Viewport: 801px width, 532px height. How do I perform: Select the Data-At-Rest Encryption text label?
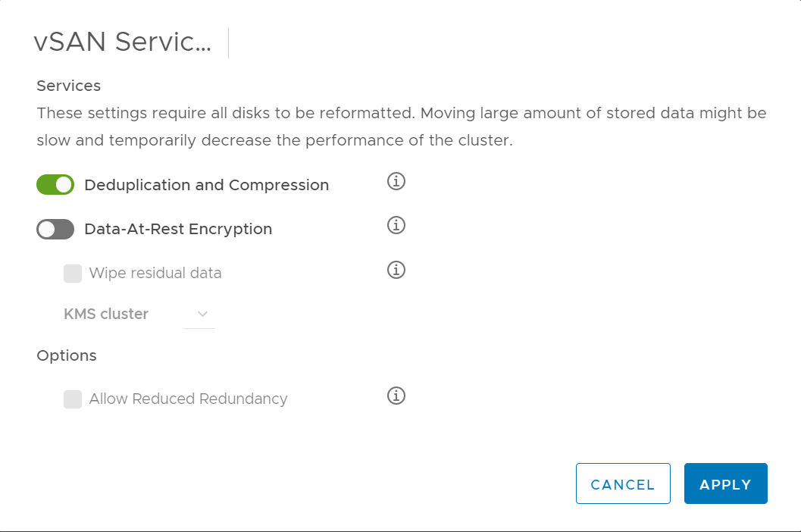pyautogui.click(x=178, y=229)
